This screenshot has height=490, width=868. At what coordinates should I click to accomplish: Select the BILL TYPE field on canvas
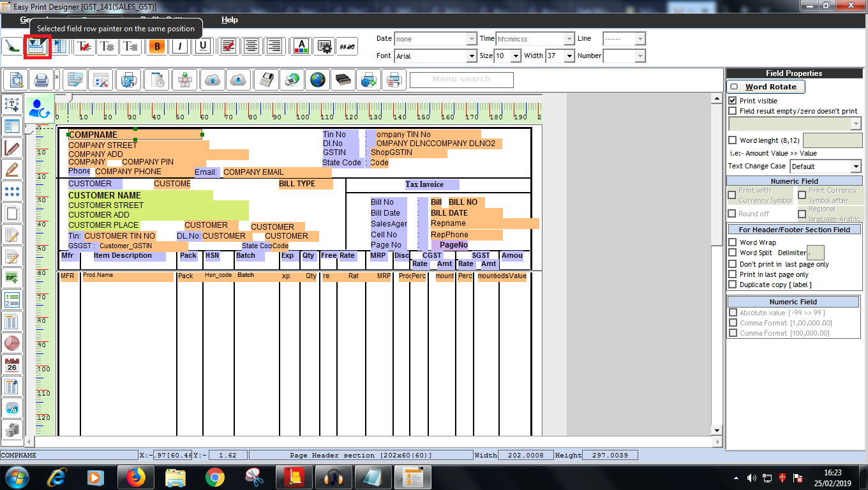[306, 184]
